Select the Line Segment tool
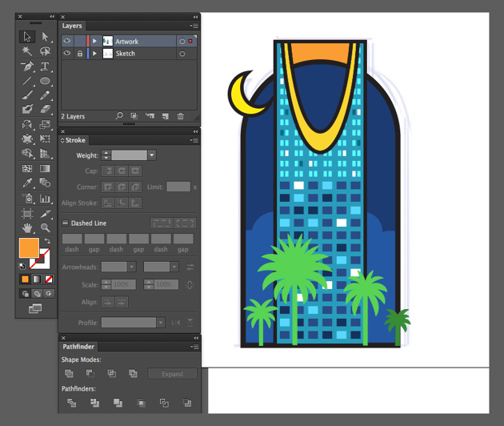This screenshot has width=504, height=426. [27, 81]
